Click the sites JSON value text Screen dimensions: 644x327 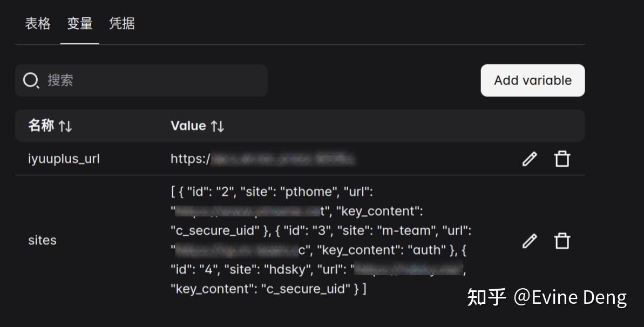pyautogui.click(x=321, y=240)
